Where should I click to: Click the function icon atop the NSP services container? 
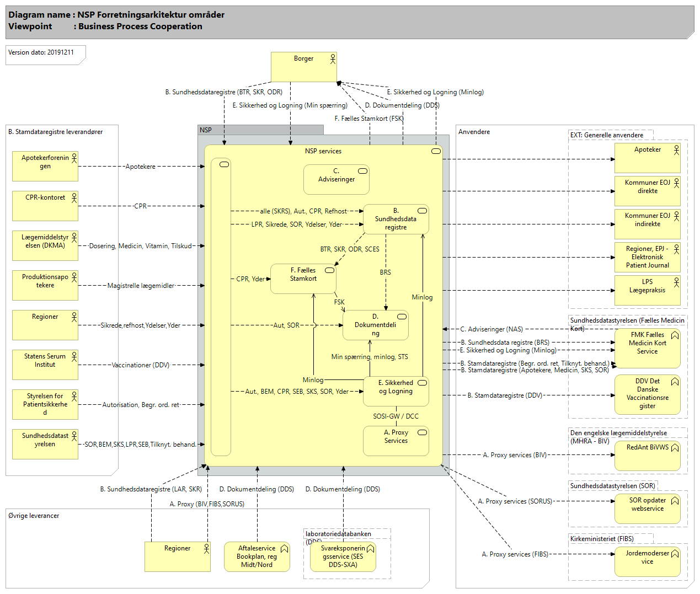click(x=436, y=151)
